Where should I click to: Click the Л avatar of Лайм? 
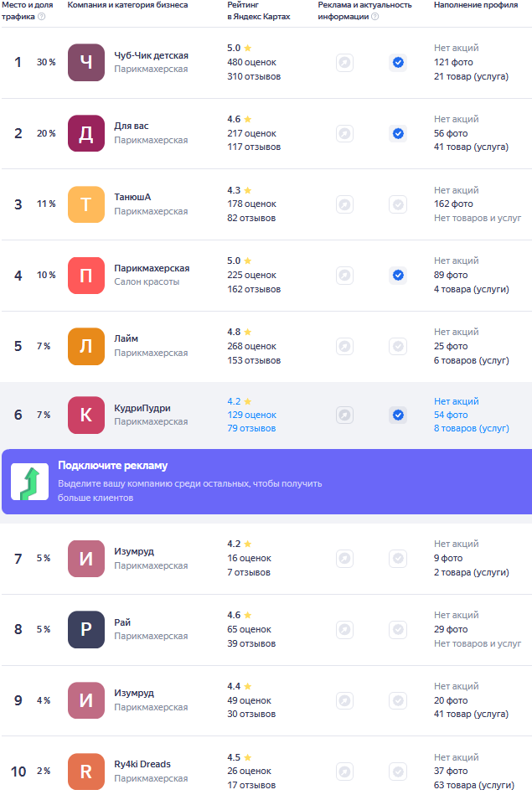coord(86,347)
